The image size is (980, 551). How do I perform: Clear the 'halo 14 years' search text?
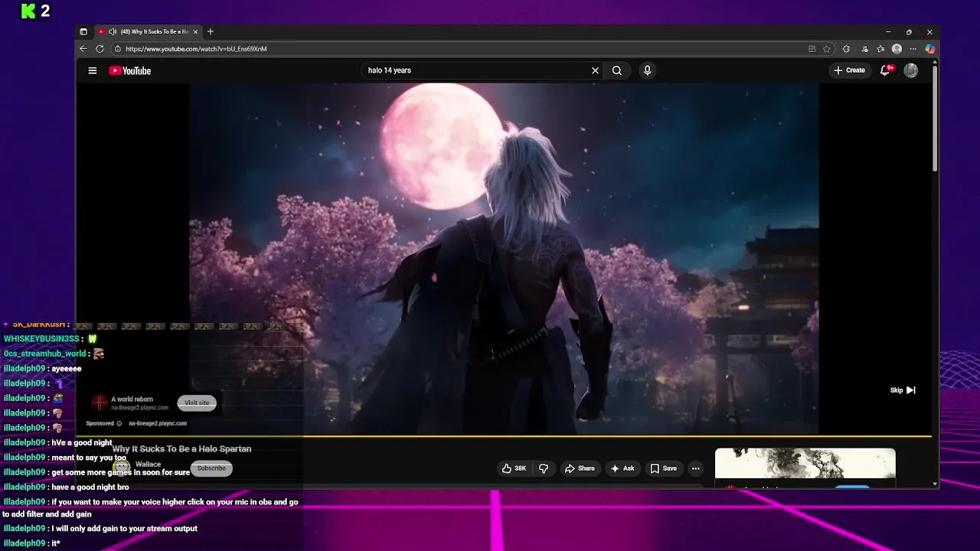(x=595, y=70)
